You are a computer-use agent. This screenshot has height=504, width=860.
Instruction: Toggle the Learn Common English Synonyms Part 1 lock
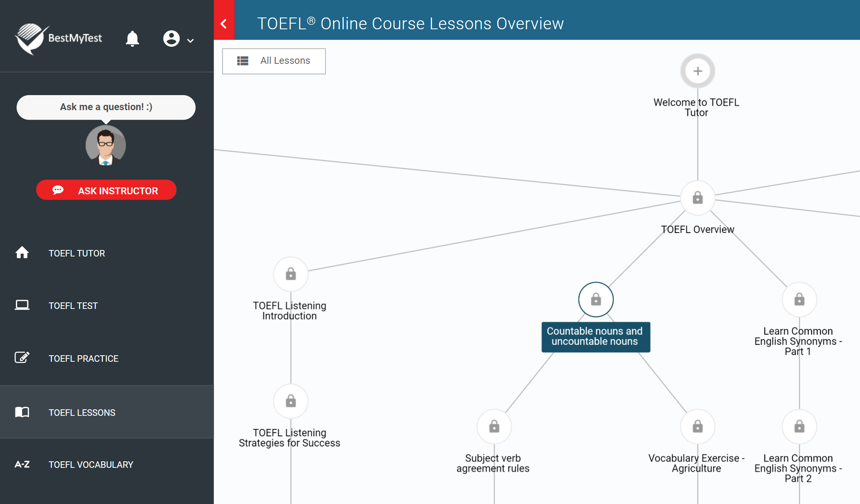pyautogui.click(x=799, y=300)
